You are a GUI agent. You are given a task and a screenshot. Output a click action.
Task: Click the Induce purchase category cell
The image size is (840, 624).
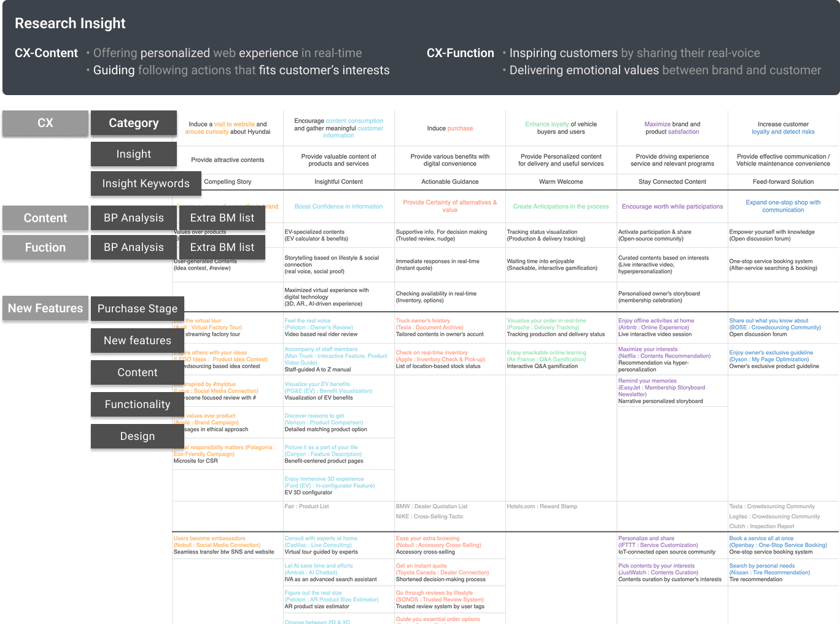click(449, 128)
